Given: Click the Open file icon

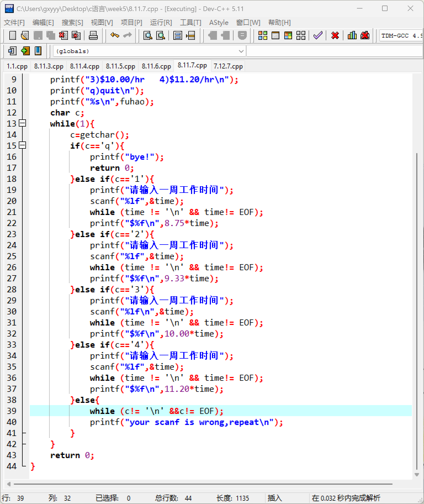Looking at the screenshot, I should click(x=25, y=35).
